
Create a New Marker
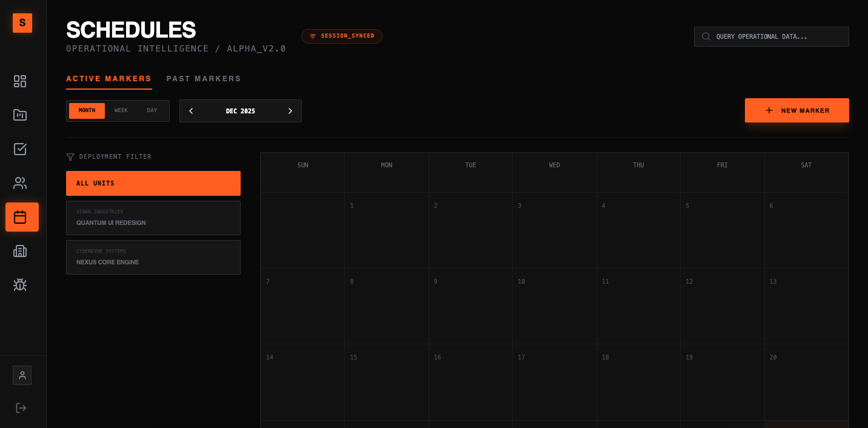click(x=797, y=110)
